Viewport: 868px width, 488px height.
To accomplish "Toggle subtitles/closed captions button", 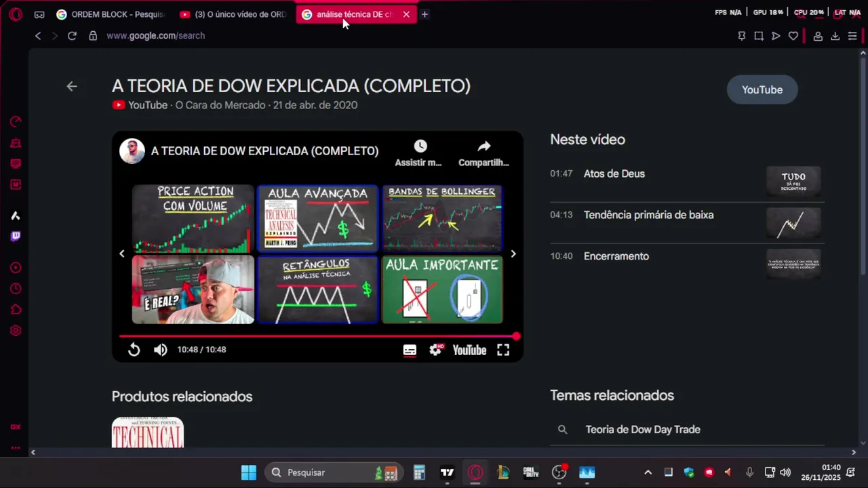I will click(x=410, y=350).
